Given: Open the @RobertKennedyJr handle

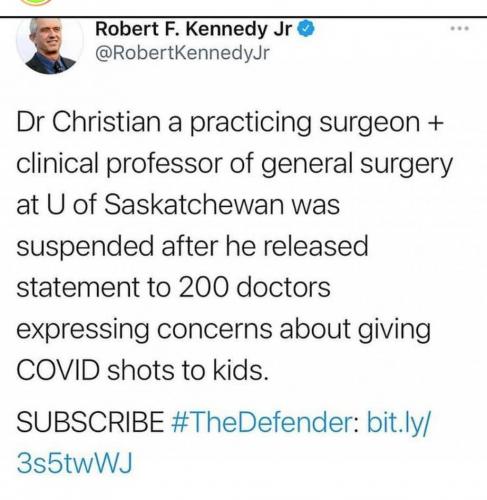Looking at the screenshot, I should coord(182,53).
